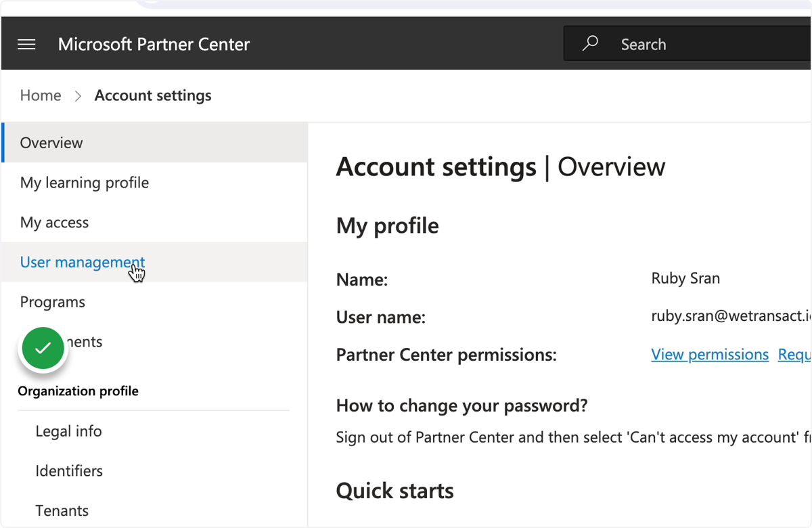Click the View permissions link

(x=710, y=355)
